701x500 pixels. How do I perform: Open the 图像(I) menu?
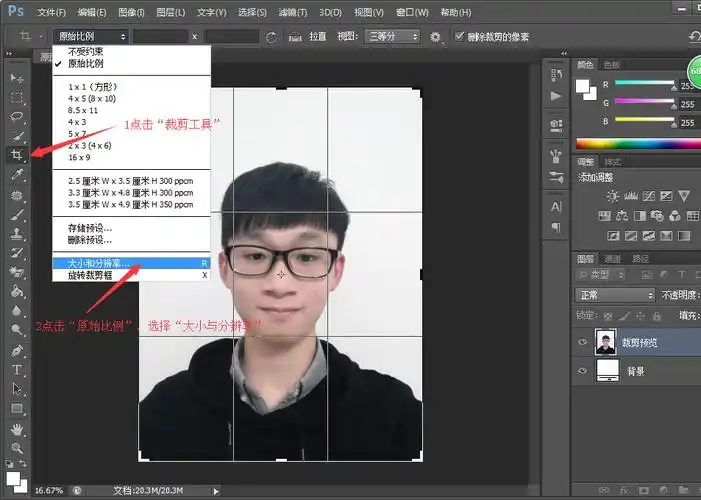tap(131, 12)
